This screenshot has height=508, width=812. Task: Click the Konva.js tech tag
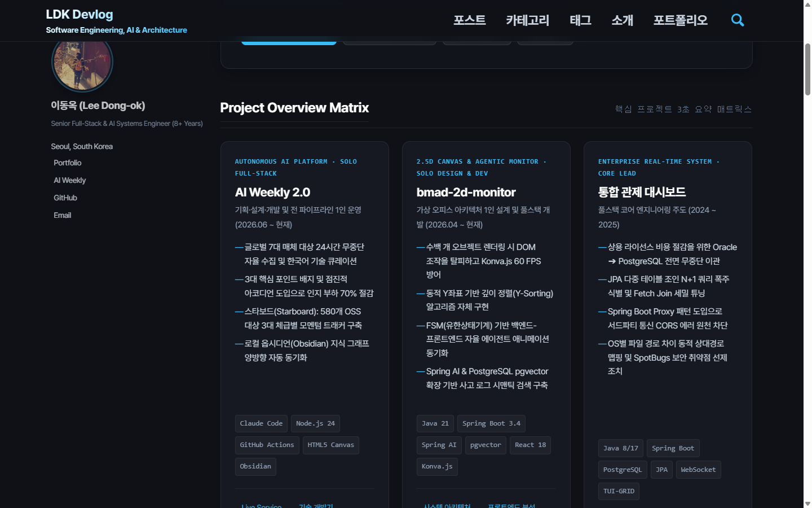click(x=437, y=466)
